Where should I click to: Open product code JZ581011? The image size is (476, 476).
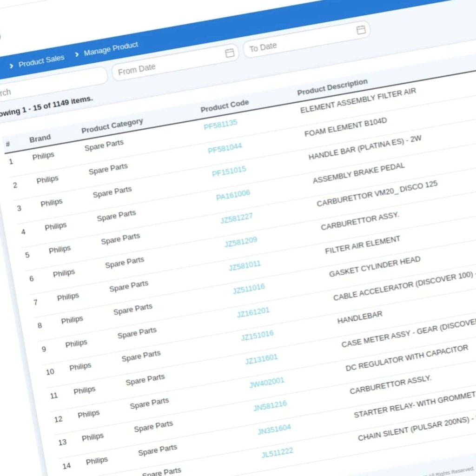(245, 265)
